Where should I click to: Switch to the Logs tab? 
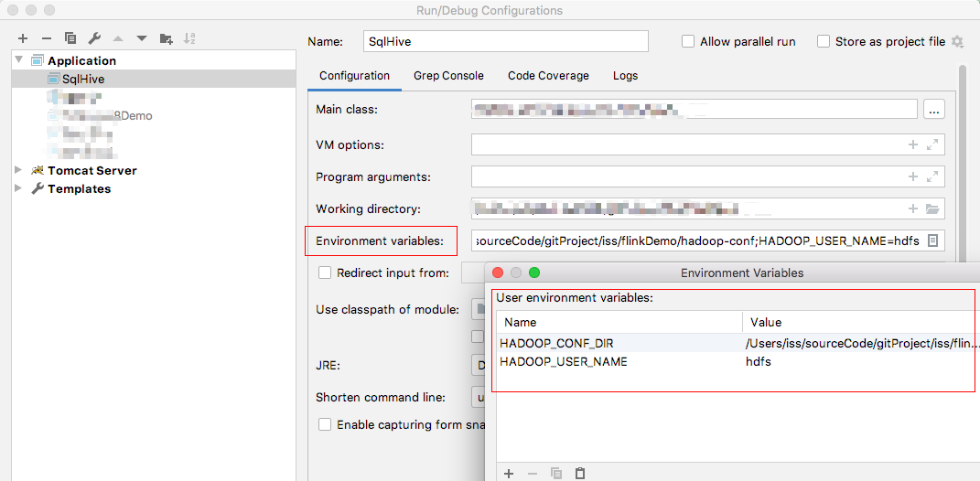point(626,76)
